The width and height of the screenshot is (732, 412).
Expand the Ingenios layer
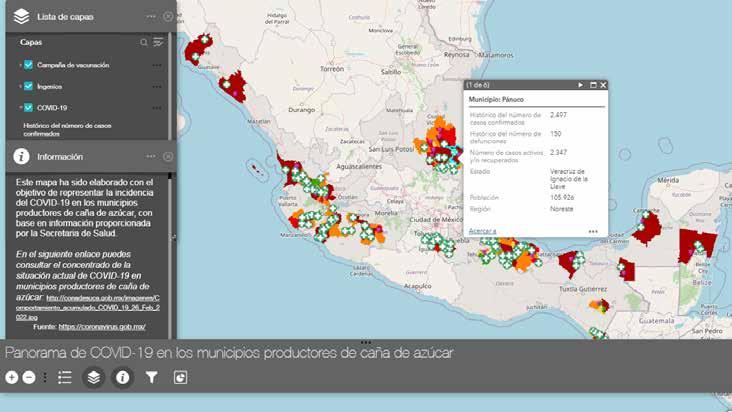20,87
